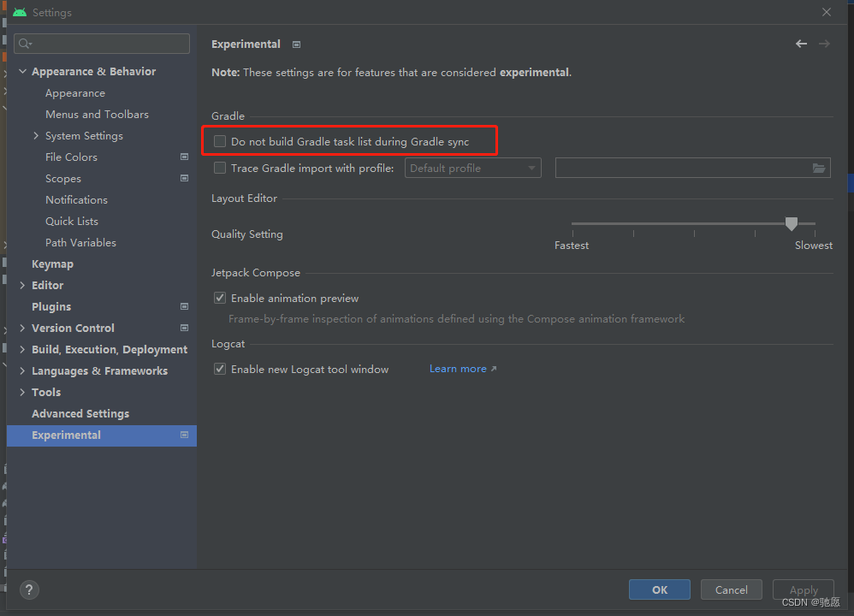Viewport: 854px width, 616px height.
Task: Open the Learn more link
Action: tap(458, 369)
